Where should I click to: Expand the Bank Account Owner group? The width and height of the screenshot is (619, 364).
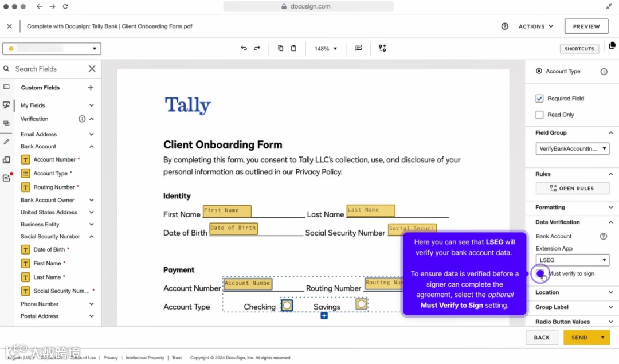click(x=92, y=200)
